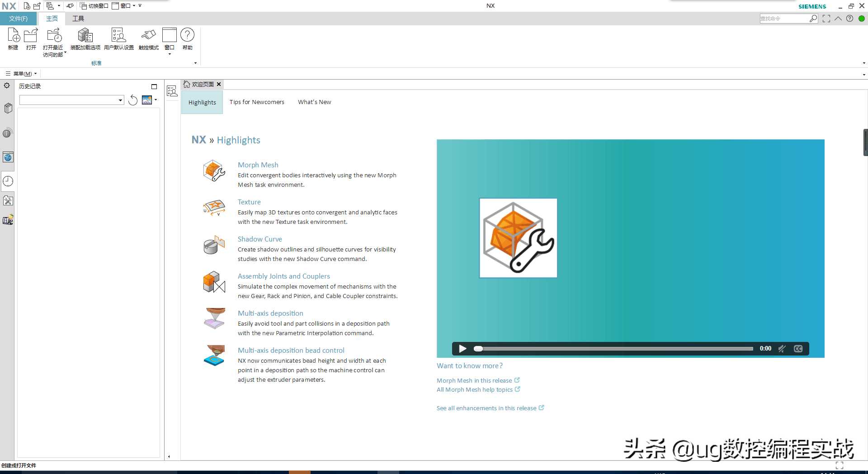Image resolution: width=868 pixels, height=474 pixels.
Task: Open See all enhancements in this release
Action: tap(490, 408)
